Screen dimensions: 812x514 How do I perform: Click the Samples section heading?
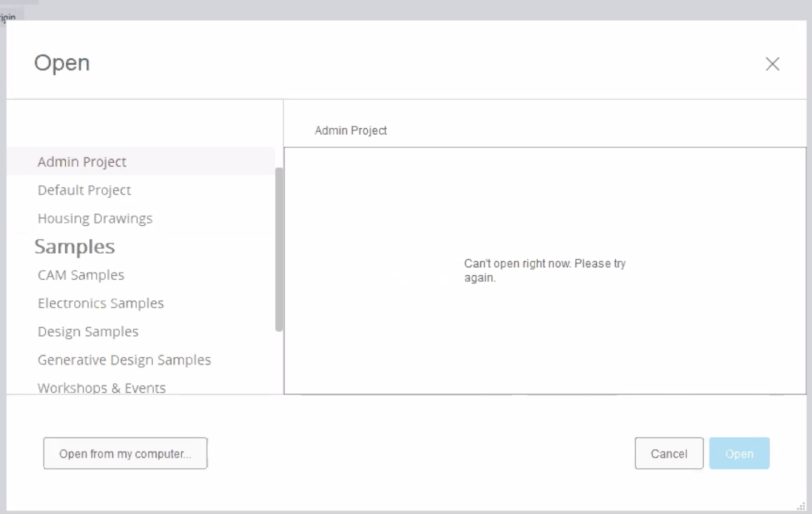click(74, 247)
